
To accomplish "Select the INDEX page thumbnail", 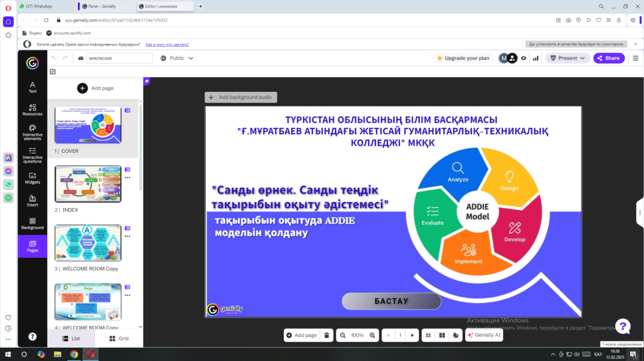I will click(88, 184).
